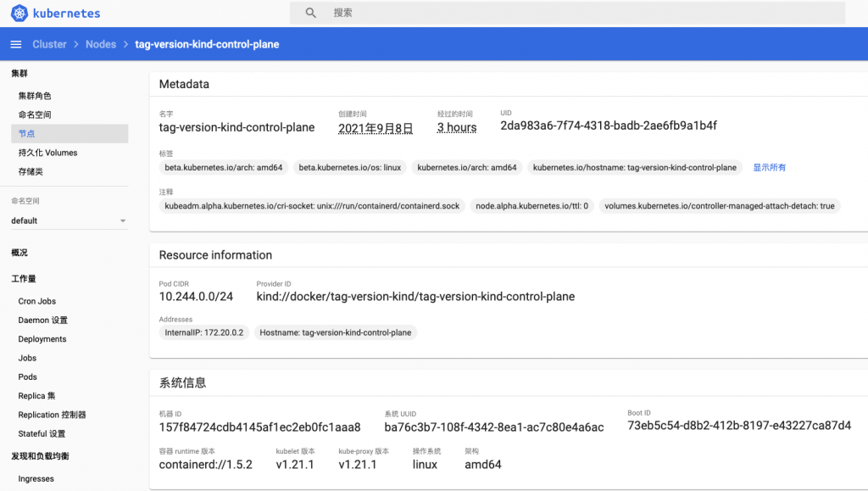
Task: Click the Pod CIDR value 10.244.0.0/24
Action: [196, 297]
